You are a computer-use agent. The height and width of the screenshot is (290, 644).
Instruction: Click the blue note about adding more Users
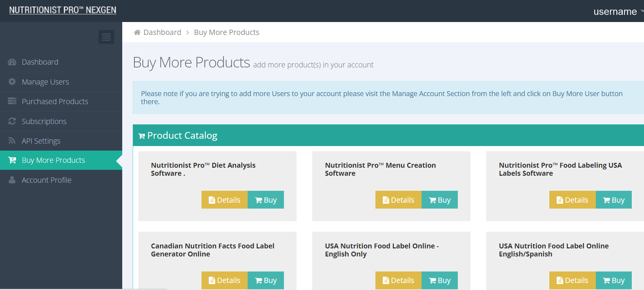coord(388,97)
